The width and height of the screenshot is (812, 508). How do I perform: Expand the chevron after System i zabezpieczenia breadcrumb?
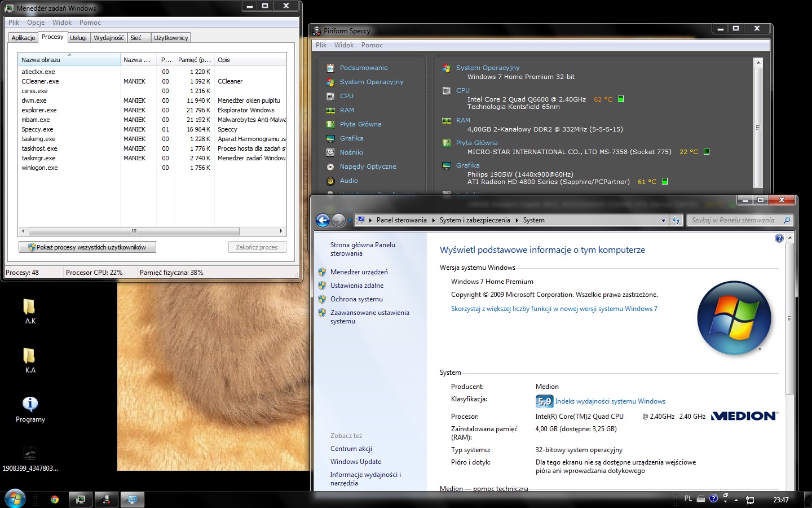[517, 220]
